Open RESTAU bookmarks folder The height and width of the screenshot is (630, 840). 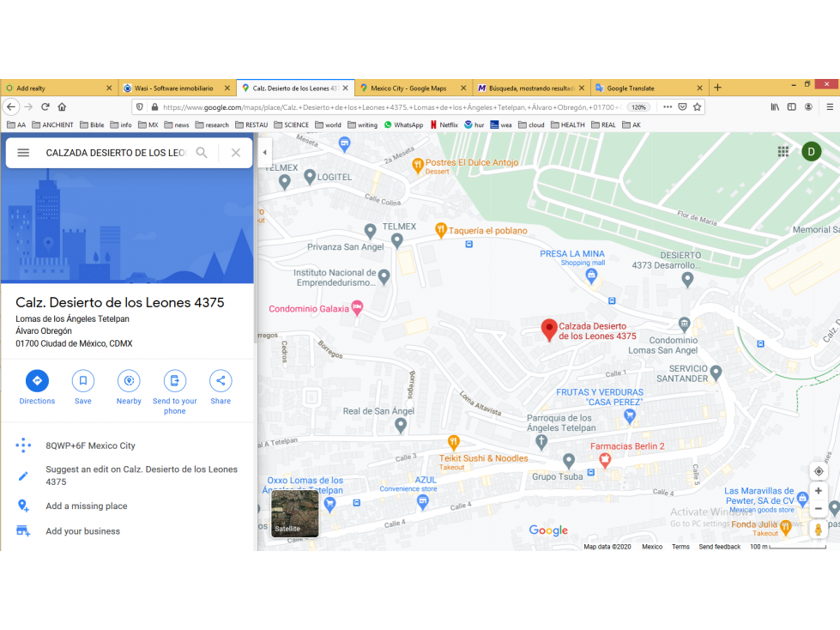(x=251, y=124)
